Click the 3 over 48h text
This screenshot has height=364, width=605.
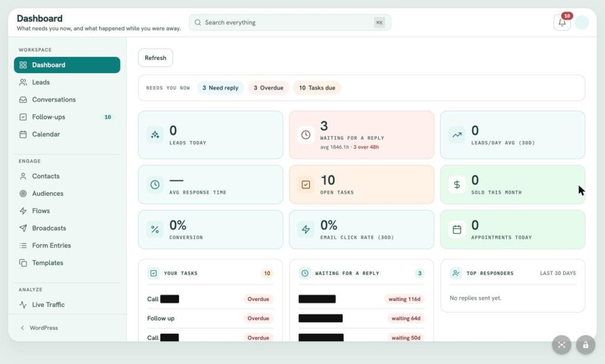pos(366,147)
